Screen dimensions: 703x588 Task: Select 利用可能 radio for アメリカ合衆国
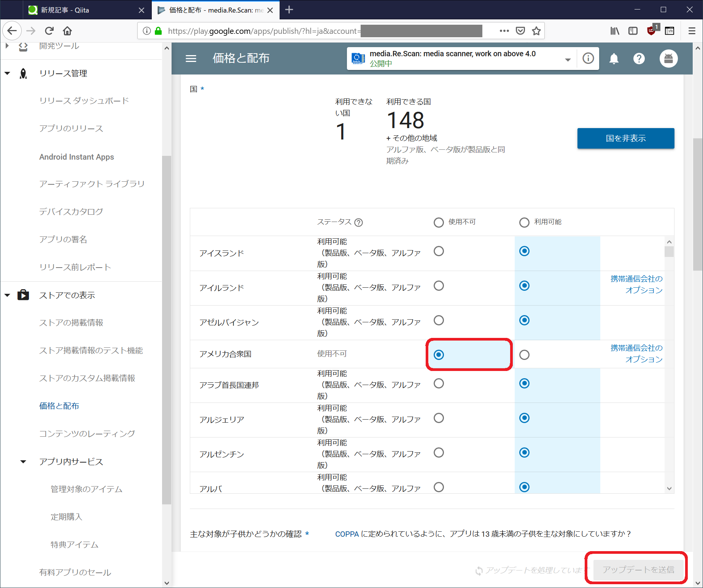[x=524, y=355]
